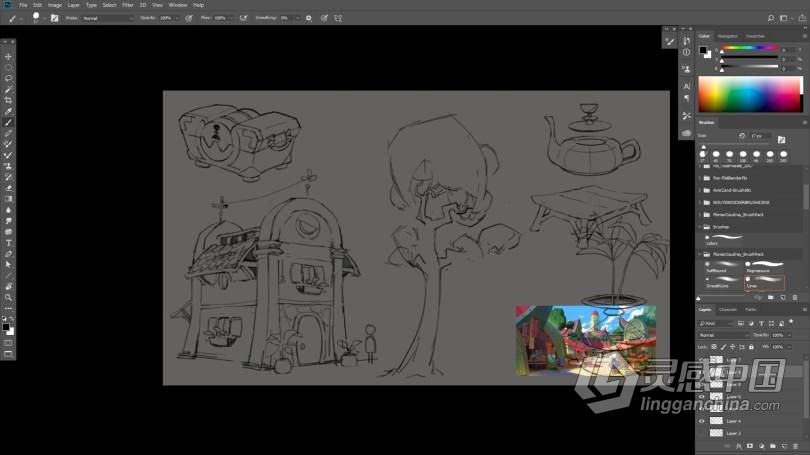Open the Opacity dropdown arrow in options bar

tap(177, 18)
